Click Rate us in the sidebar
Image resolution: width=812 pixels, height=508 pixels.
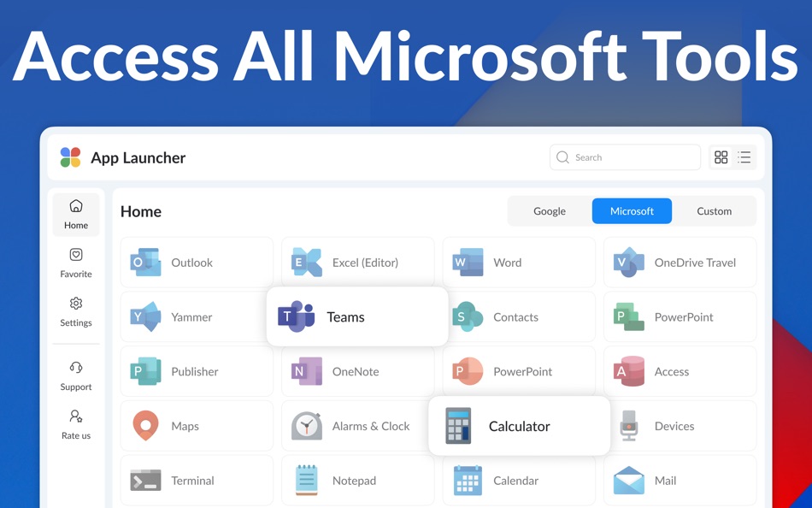[x=76, y=425]
